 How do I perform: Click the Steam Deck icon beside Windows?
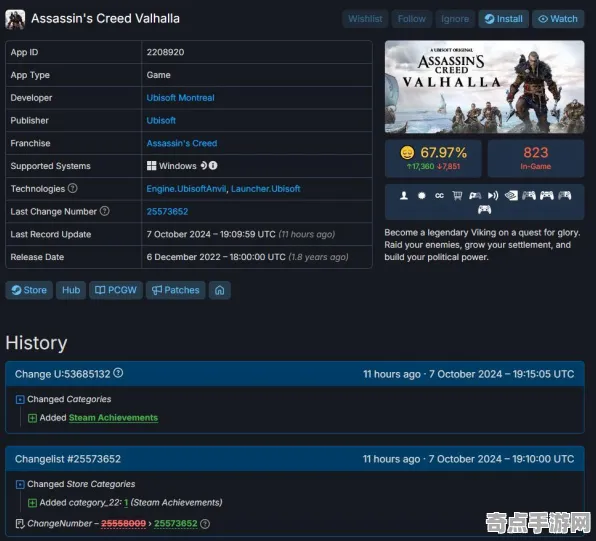(204, 165)
